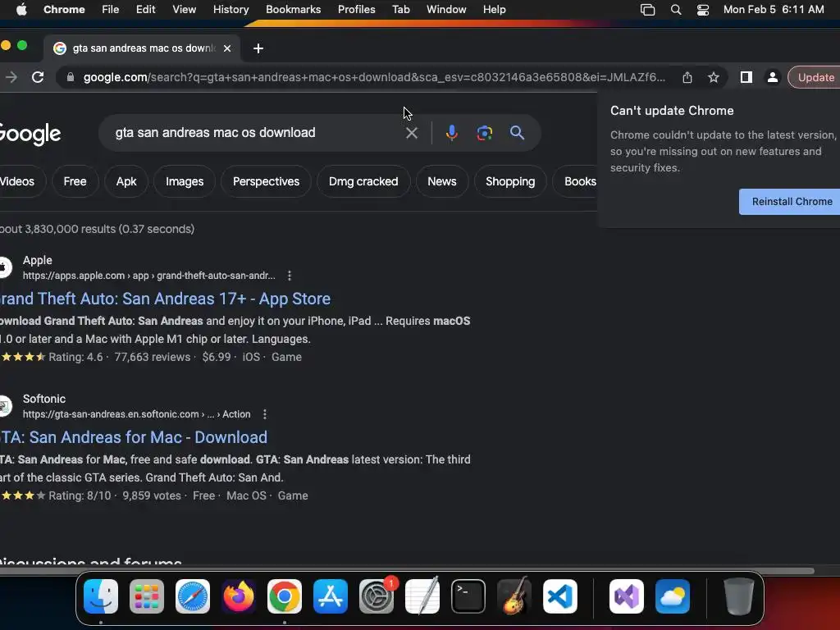Launch Safari from the dock
The width and height of the screenshot is (840, 630).
pos(193,596)
